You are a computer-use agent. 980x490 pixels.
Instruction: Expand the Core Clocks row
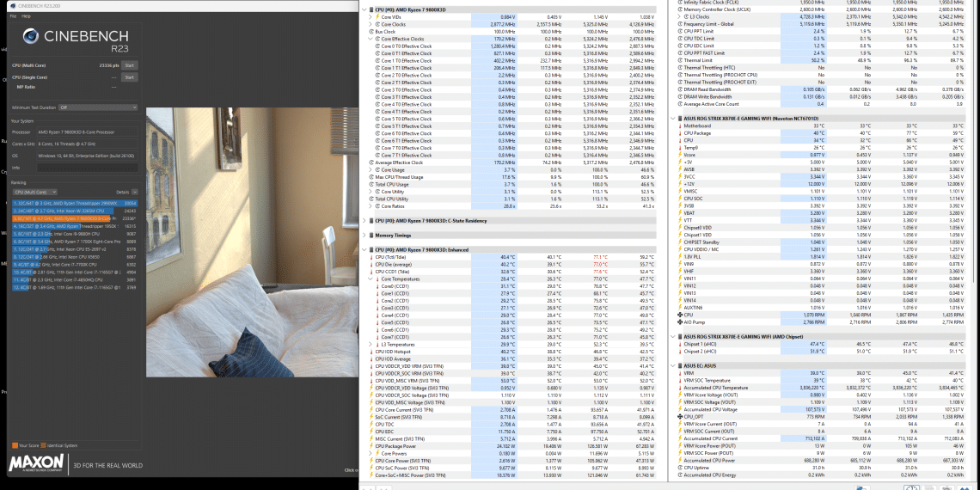pyautogui.click(x=371, y=24)
